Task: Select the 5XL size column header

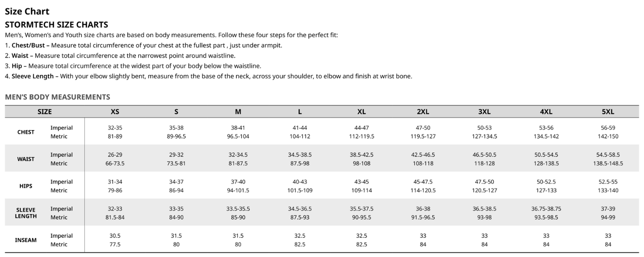Action: pos(608,112)
